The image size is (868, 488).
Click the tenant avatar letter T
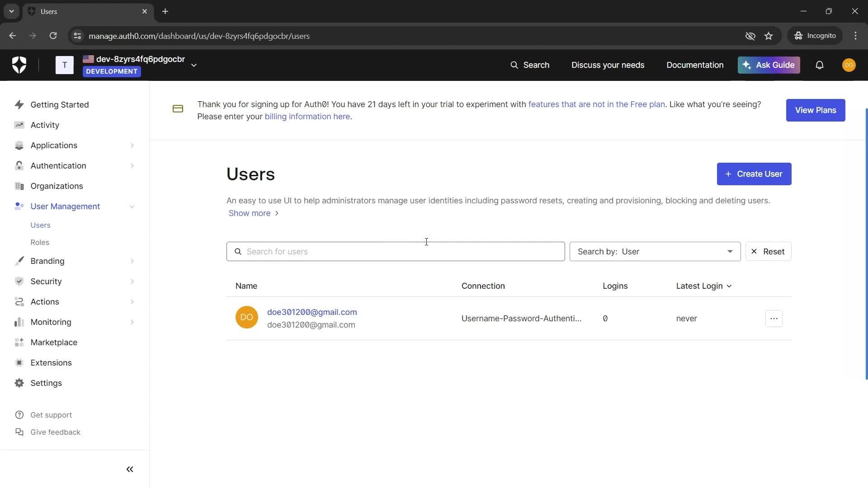65,65
